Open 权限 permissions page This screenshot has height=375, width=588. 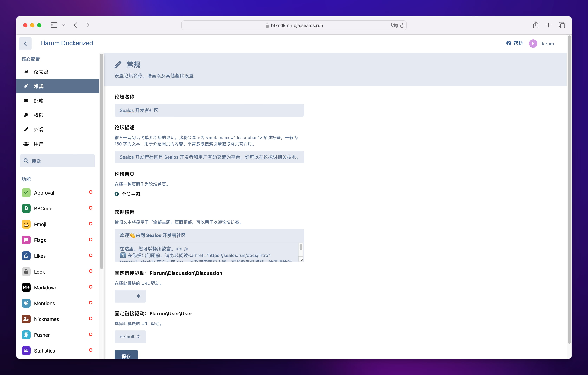[x=57, y=115]
